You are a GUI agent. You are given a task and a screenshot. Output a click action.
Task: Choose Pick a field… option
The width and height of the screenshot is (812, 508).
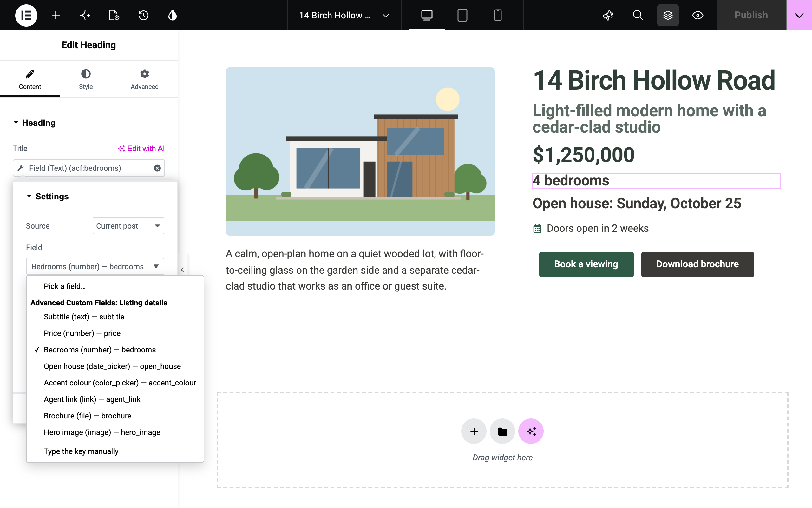point(115,286)
